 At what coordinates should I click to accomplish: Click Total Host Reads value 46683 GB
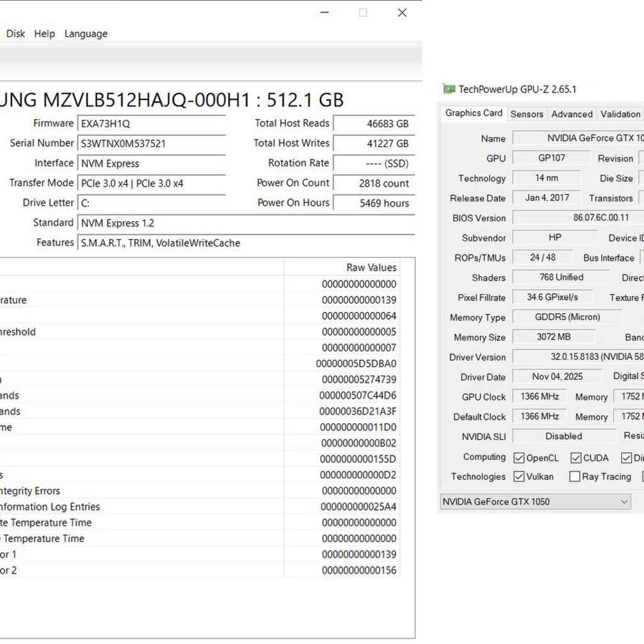coord(374,124)
